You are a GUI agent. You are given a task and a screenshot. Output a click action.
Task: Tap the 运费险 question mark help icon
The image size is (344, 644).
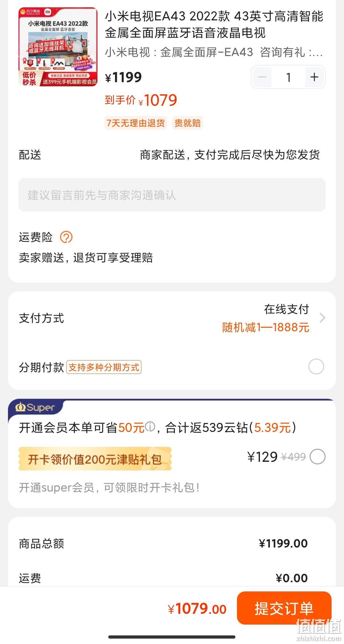[x=66, y=237]
